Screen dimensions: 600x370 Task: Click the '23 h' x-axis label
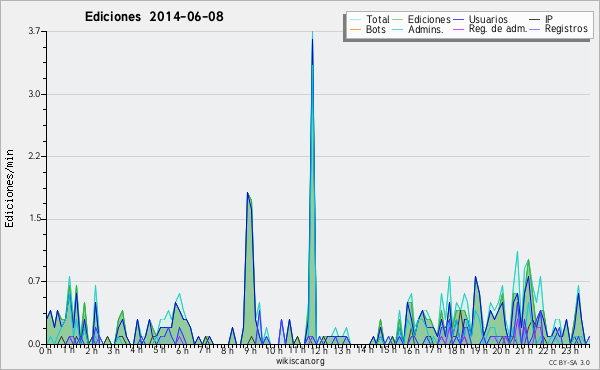pyautogui.click(x=570, y=351)
